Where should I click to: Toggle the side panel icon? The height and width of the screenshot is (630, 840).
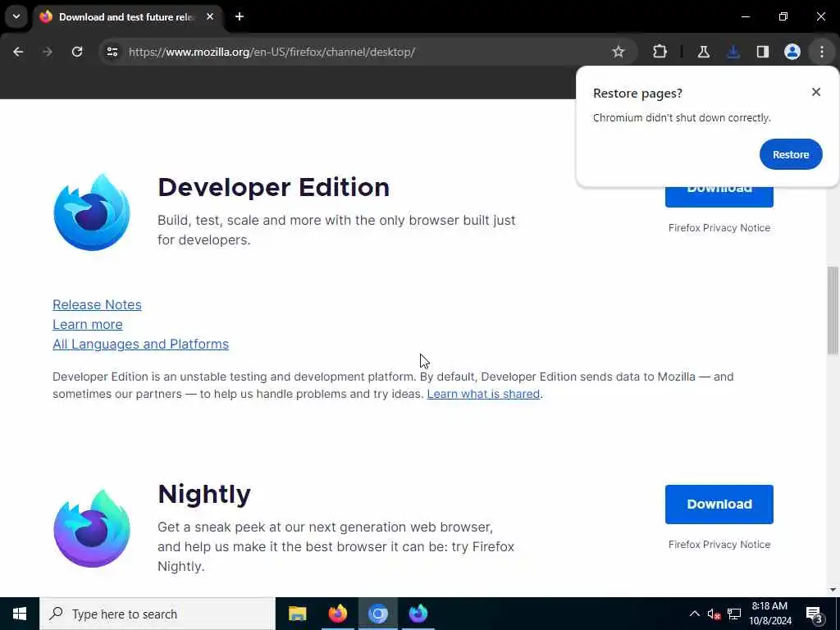pos(762,52)
